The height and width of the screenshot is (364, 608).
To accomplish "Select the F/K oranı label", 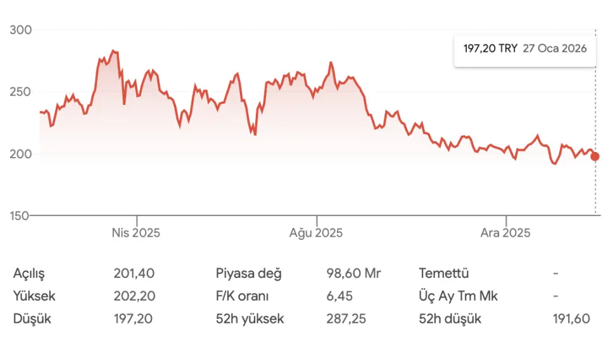I will tap(243, 296).
